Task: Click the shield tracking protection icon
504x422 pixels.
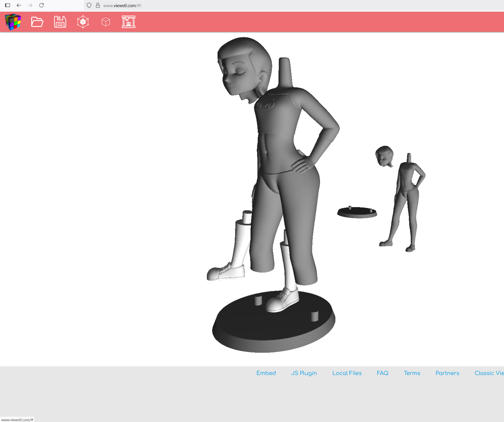Action: (89, 5)
